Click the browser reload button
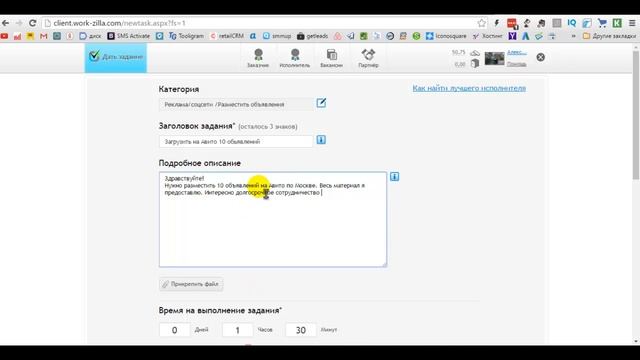 coord(33,23)
